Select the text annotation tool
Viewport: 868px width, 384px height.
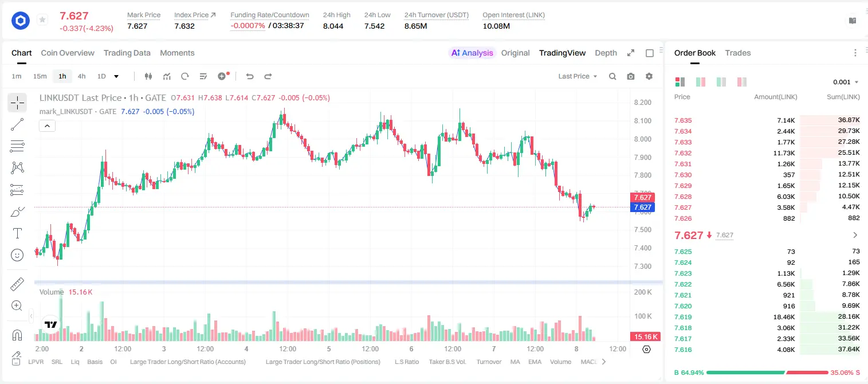pos(17,233)
